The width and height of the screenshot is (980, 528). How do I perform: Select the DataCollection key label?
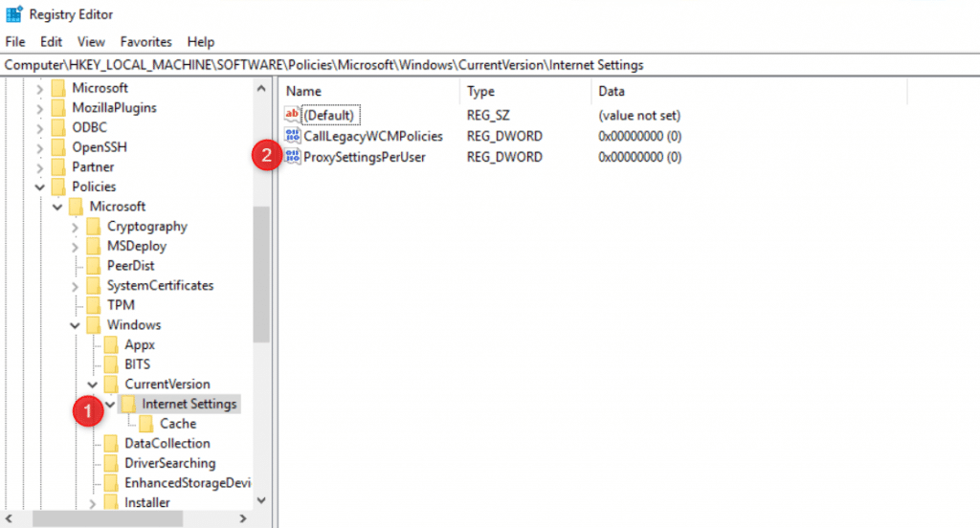167,443
